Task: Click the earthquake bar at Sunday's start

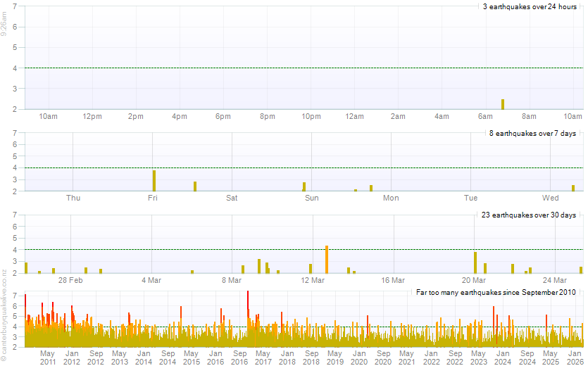Action: point(304,186)
